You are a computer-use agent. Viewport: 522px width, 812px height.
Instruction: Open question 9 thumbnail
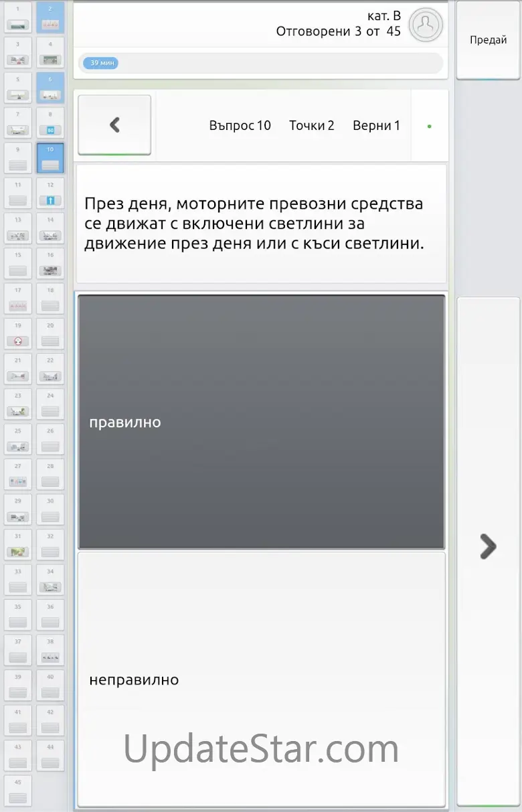click(x=18, y=158)
